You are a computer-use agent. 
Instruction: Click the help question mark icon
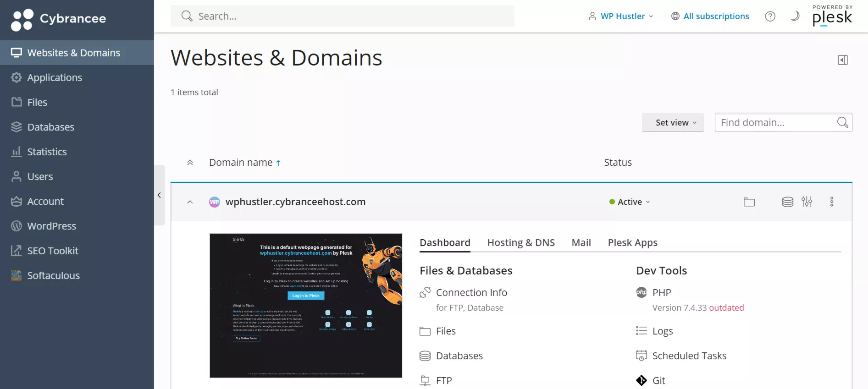pyautogui.click(x=770, y=16)
